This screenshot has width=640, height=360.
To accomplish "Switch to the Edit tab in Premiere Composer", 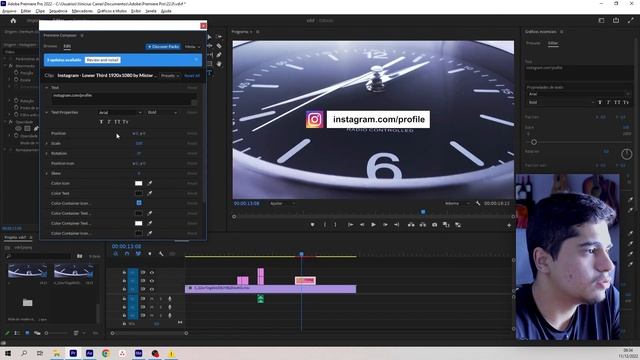I will (x=67, y=46).
